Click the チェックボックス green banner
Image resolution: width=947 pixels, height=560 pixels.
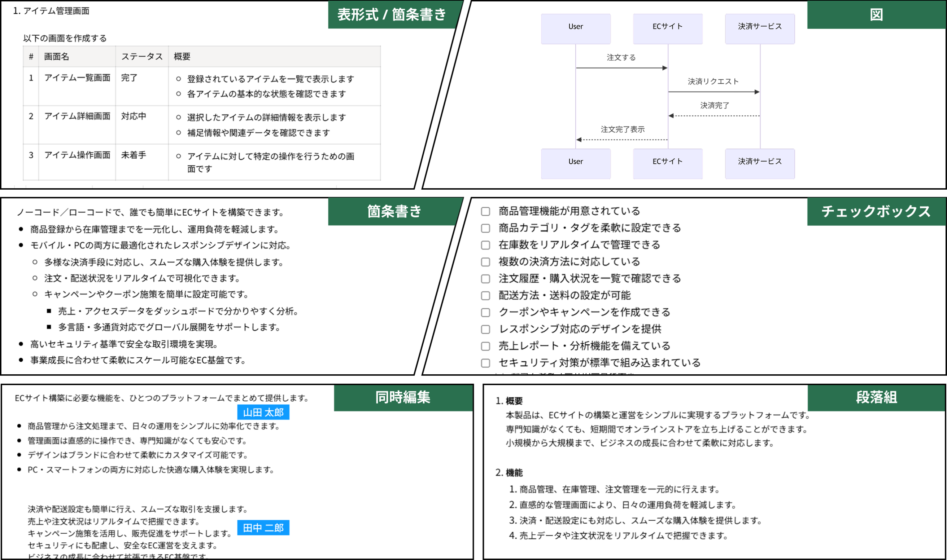[x=876, y=211]
